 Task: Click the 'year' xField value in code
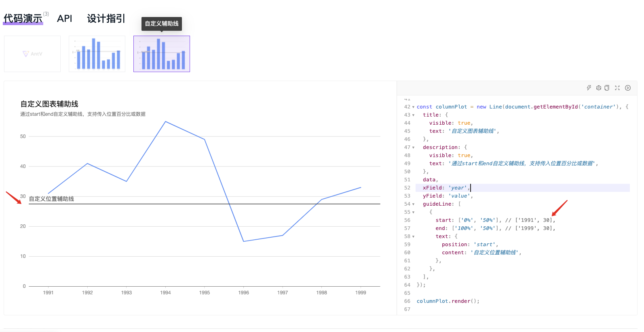[458, 188]
